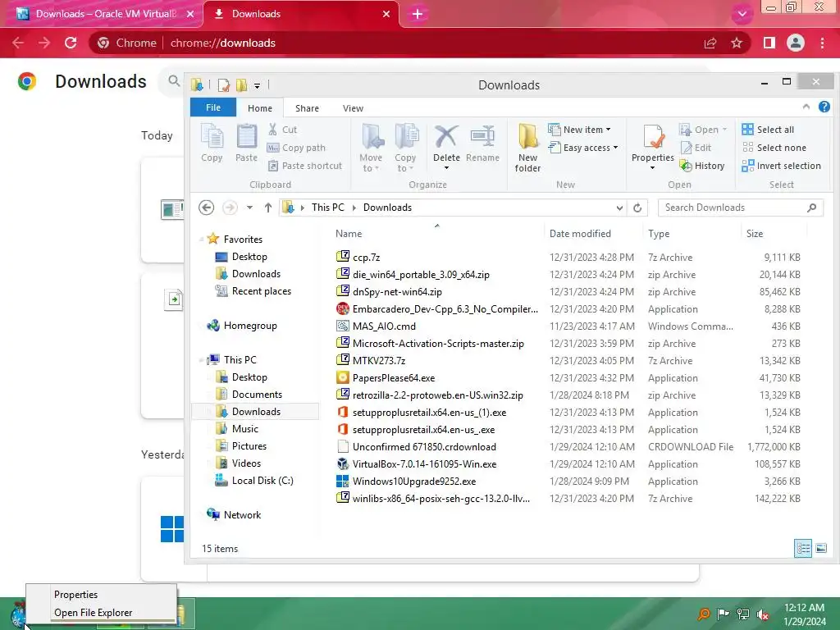Viewport: 840px width, 630px height.
Task: Click the Cut scissors icon
Action: point(272,129)
